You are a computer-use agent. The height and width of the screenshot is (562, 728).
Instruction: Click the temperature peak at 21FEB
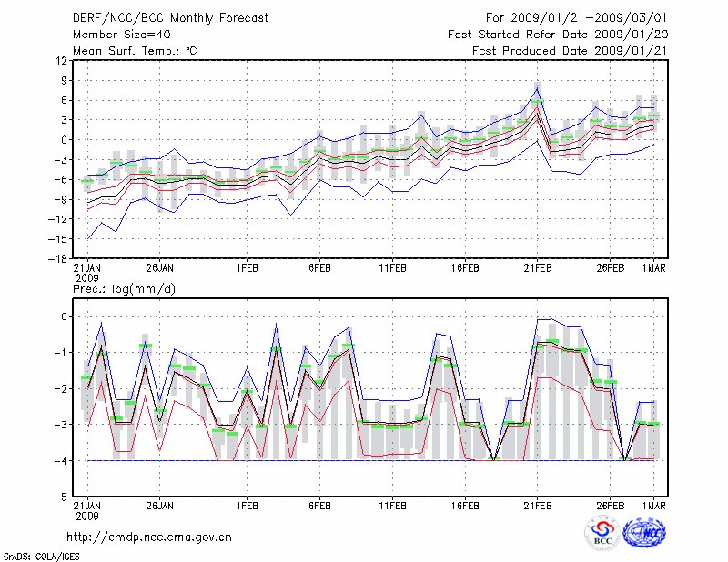tap(538, 101)
